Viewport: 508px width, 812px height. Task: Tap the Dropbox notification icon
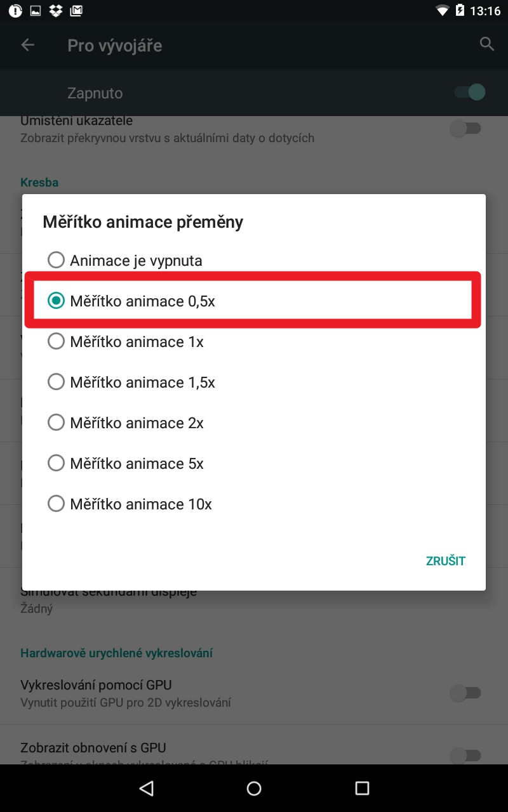click(56, 11)
